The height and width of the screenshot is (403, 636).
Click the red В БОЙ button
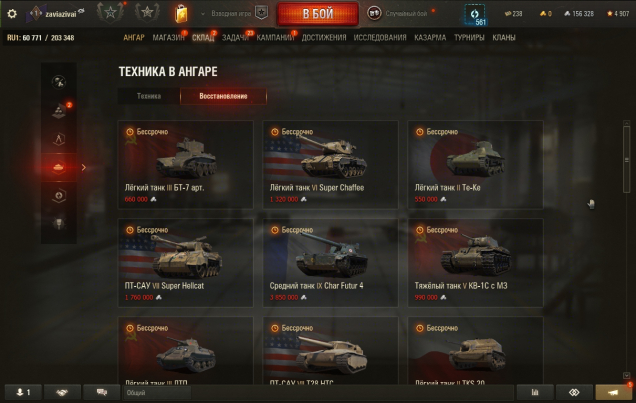(318, 14)
